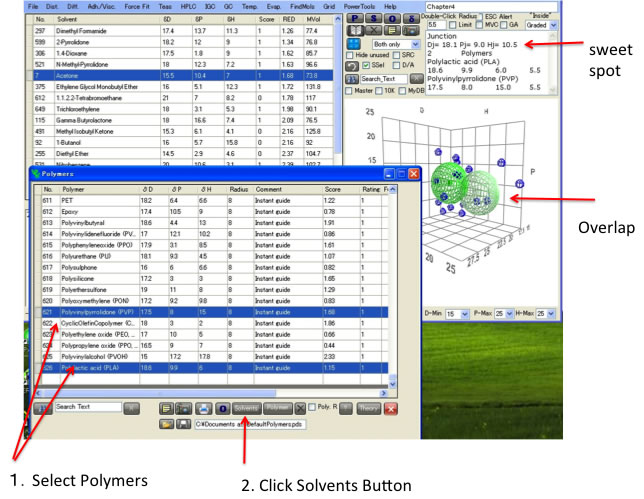Click the small grey button right of Poly. R
Image resolution: width=644 pixels, height=499 pixels.
[x=346, y=408]
